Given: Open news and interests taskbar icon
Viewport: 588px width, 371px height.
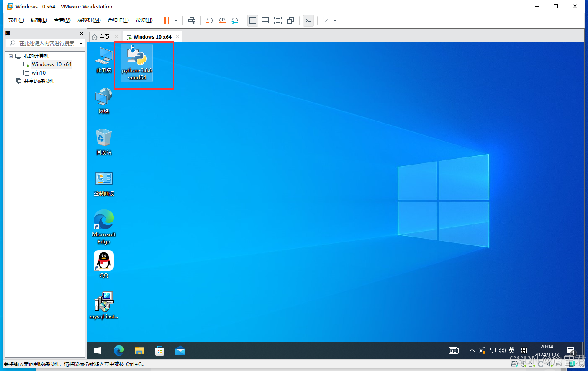Looking at the screenshot, I should click(454, 350).
